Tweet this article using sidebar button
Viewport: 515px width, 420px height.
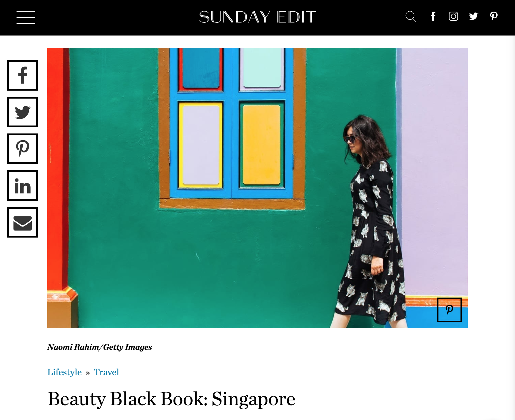23,112
